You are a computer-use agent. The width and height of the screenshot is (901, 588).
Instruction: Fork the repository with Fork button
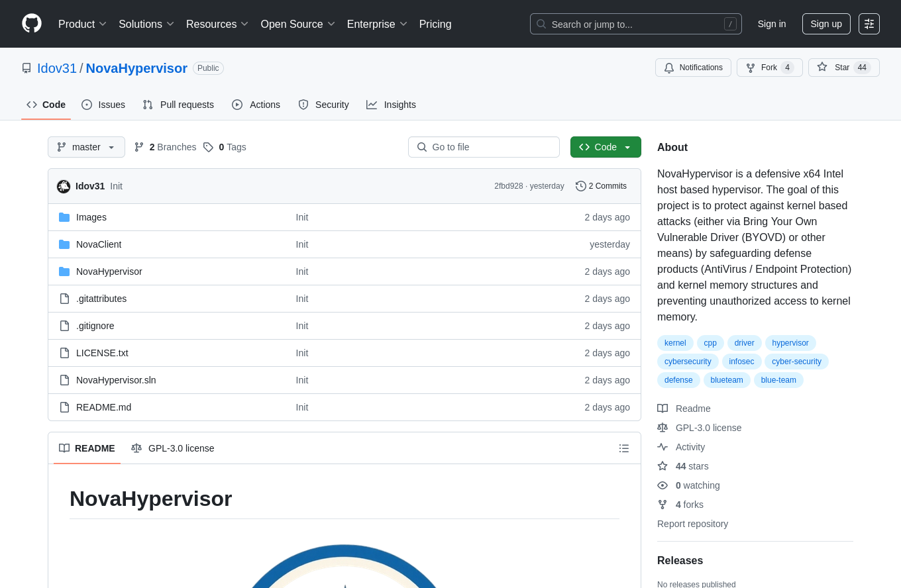pyautogui.click(x=770, y=68)
